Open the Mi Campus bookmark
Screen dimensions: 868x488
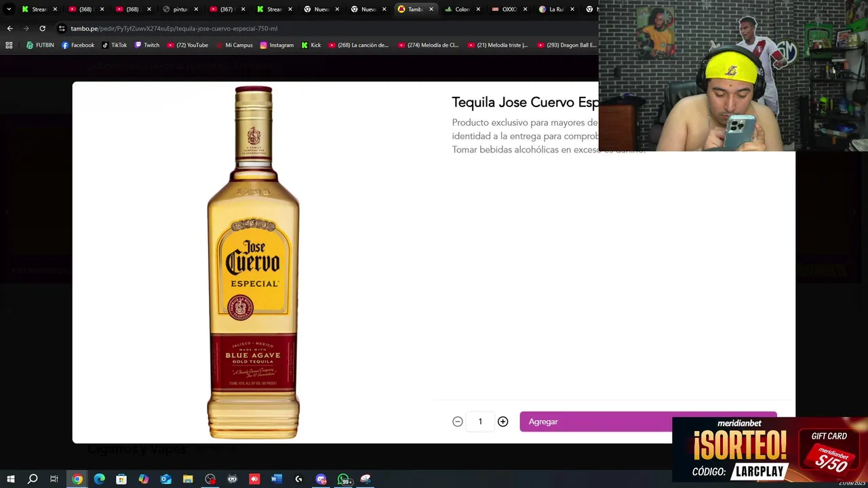tap(234, 45)
